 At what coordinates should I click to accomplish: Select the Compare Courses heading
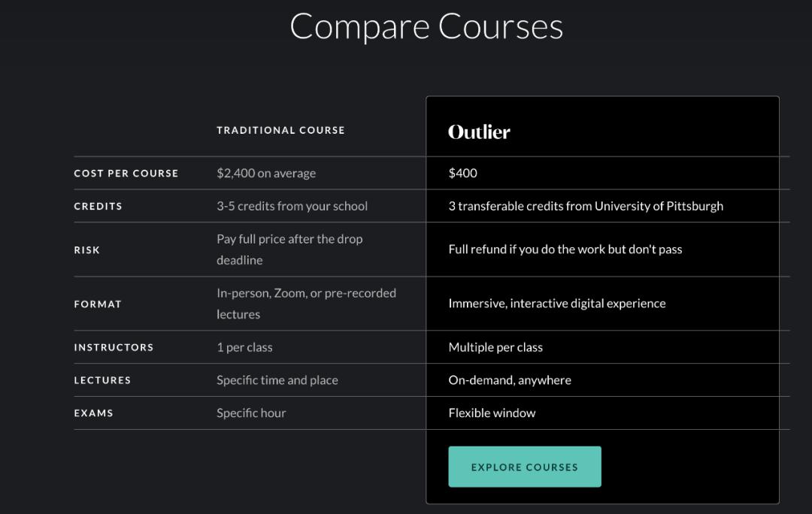point(426,27)
